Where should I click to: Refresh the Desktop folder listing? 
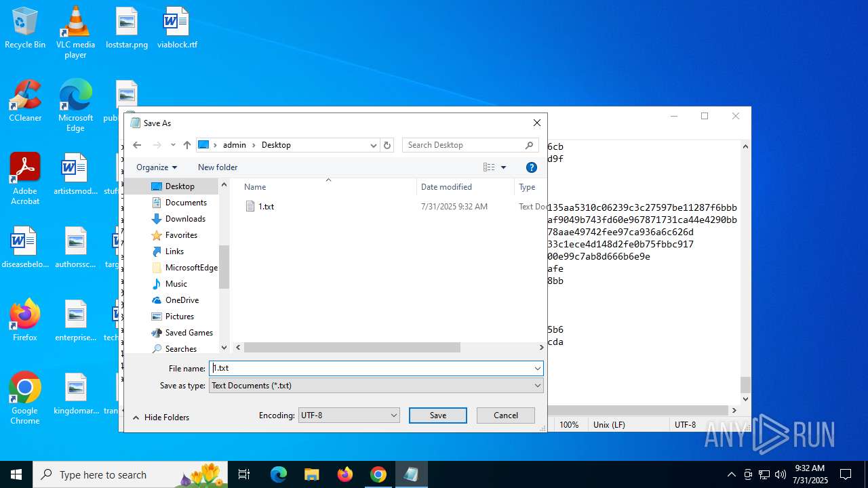click(x=387, y=145)
